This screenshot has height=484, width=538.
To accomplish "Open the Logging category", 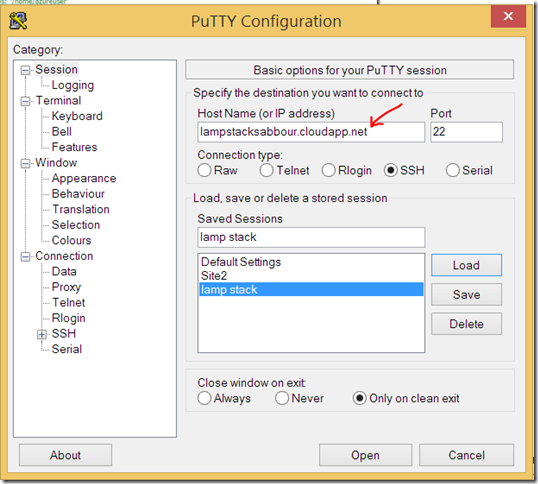I will (x=73, y=85).
